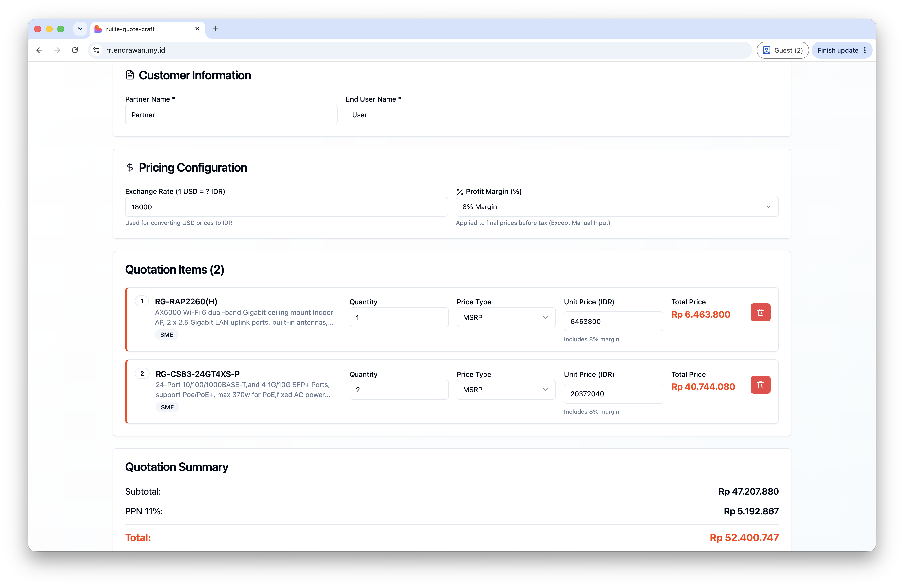Reload the current page
Image resolution: width=904 pixels, height=588 pixels.
(75, 50)
